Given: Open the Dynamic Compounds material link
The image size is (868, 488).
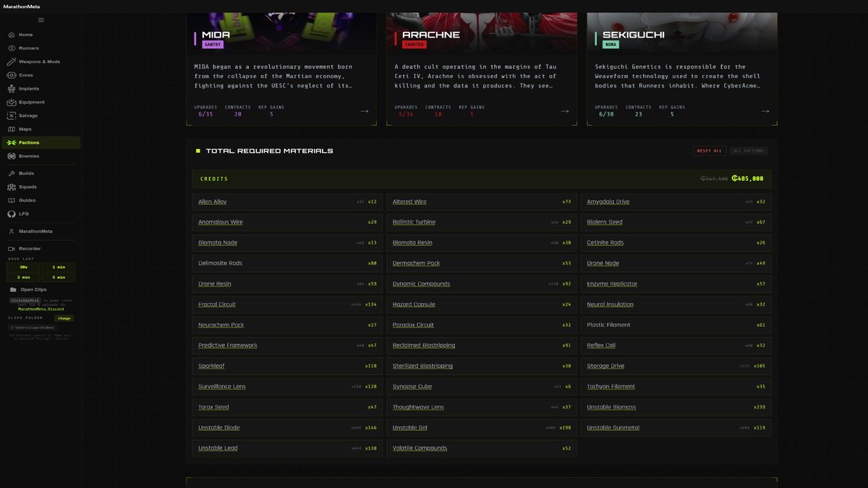Looking at the screenshot, I should pyautogui.click(x=421, y=284).
